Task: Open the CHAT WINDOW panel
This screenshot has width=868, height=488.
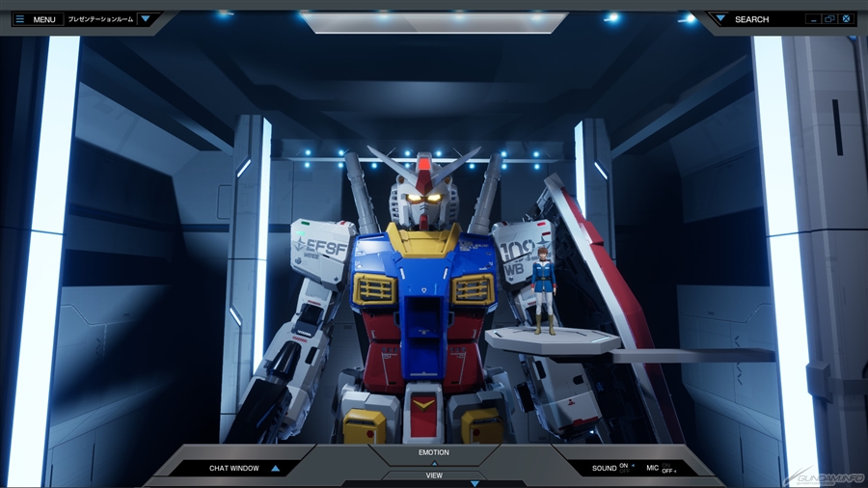Action: 234,469
